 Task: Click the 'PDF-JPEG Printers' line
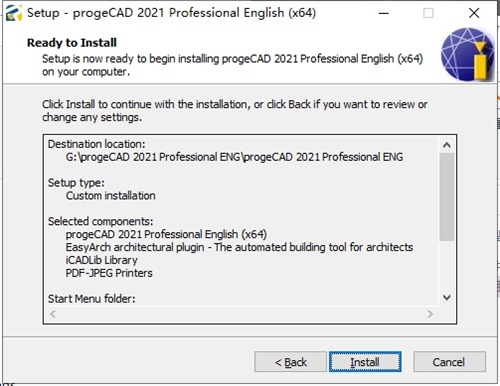pyautogui.click(x=109, y=273)
